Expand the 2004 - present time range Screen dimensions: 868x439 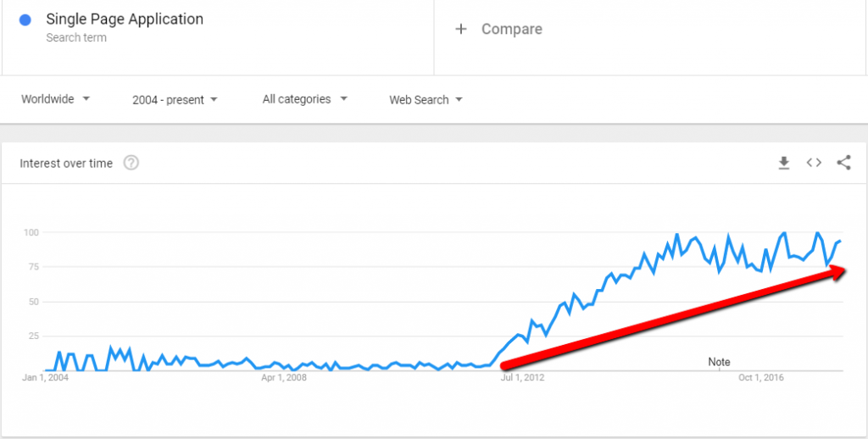point(175,100)
